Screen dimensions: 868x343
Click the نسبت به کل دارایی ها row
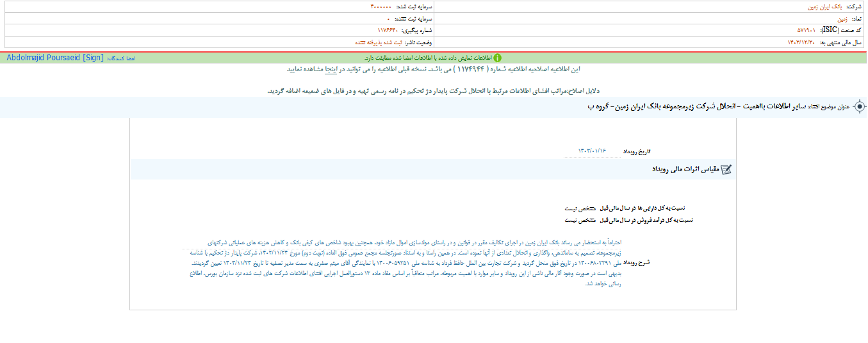click(625, 208)
